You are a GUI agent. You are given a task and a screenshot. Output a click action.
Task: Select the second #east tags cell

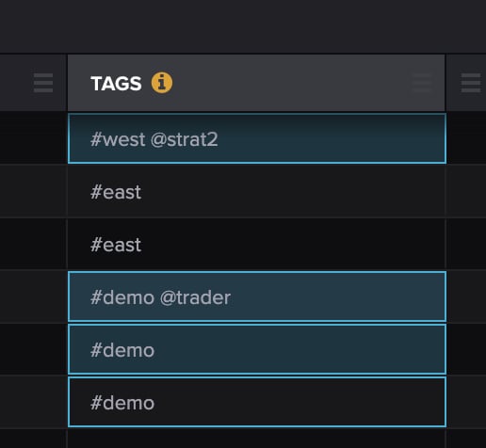[x=256, y=244]
